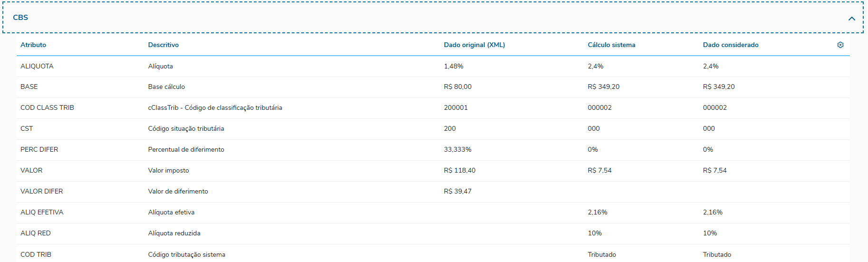Click the BASE attribute cell
This screenshot has height=262, width=868.
coord(29,87)
